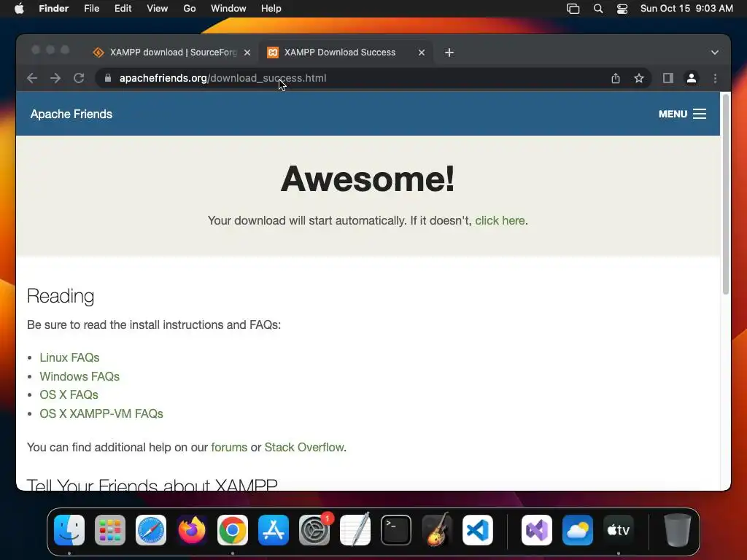Go forward with the browser forward arrow

[x=55, y=78]
